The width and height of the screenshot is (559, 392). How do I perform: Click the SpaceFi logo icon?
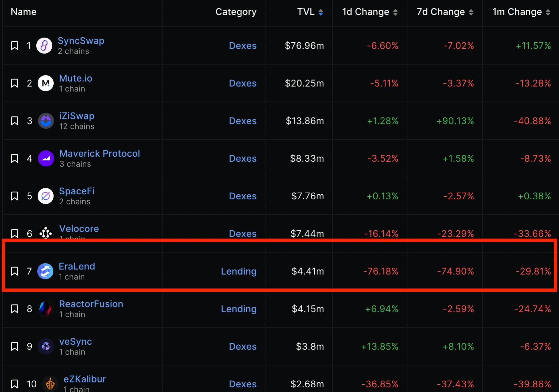click(x=46, y=196)
